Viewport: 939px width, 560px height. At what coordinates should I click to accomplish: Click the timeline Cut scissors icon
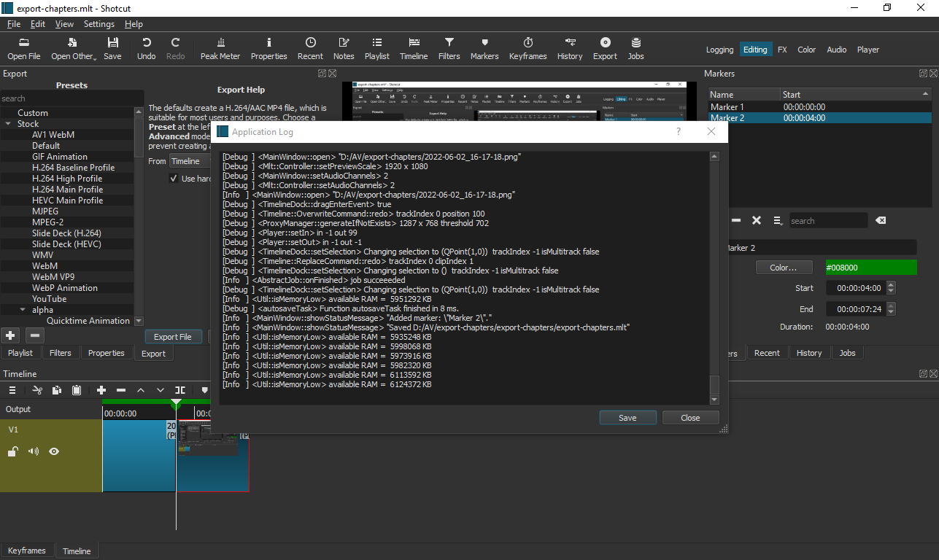pos(37,391)
